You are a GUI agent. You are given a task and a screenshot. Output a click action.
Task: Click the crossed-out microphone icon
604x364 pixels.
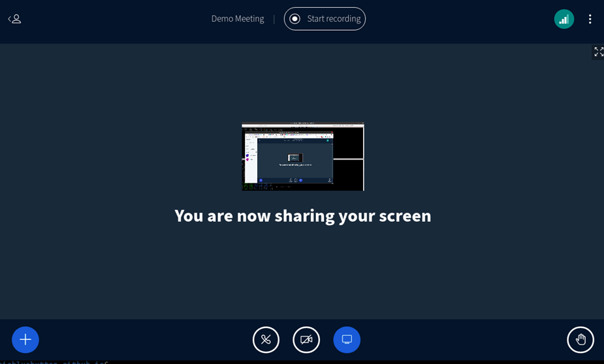tap(266, 340)
